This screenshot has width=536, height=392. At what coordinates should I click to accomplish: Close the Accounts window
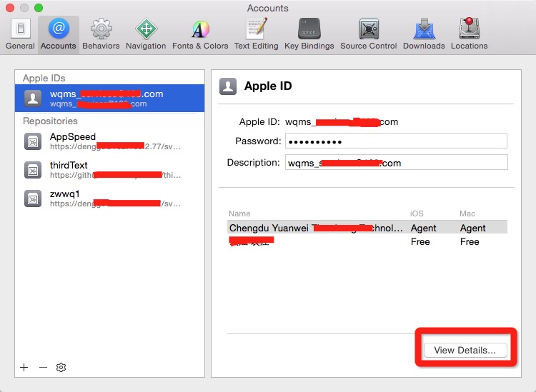coord(10,8)
